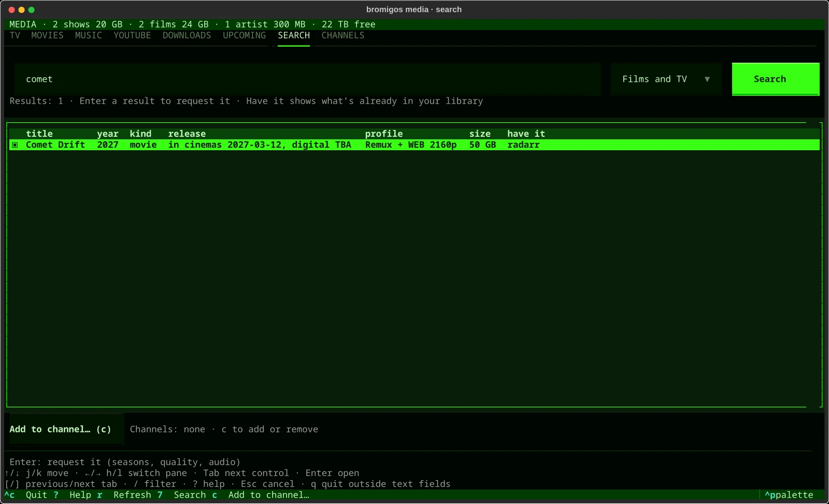Click the 'in cinemas 2027-03-12, digital TBA' cell
The image size is (829, 504).
pyautogui.click(x=260, y=145)
